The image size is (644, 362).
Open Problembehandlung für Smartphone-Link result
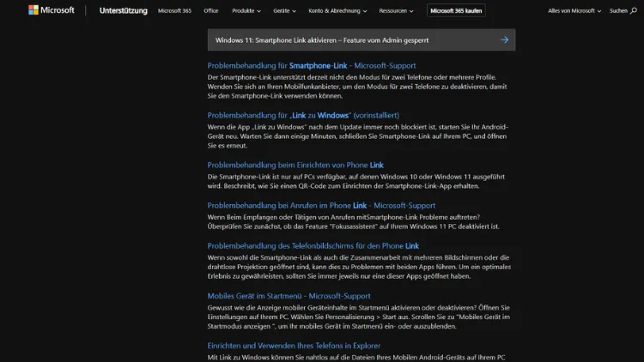[312, 66]
